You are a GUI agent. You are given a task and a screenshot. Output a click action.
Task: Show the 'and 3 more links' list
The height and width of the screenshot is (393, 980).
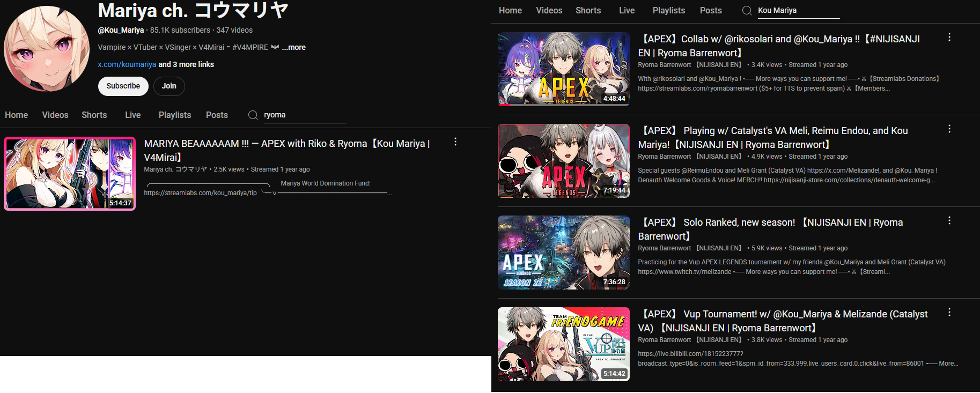pos(186,64)
